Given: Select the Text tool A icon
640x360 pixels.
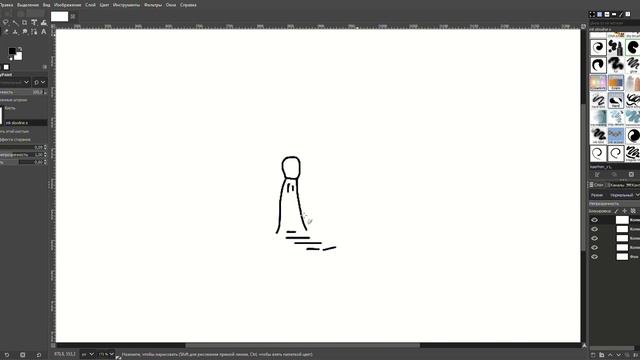Looking at the screenshot, I should click(44, 31).
